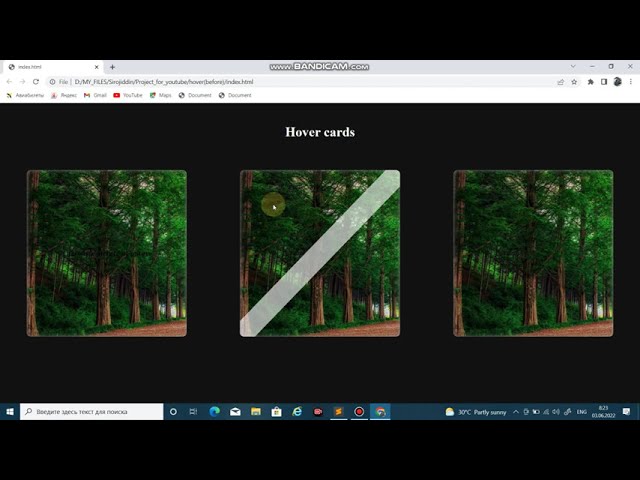Close the index.html tab
The image size is (640, 480).
97,67
